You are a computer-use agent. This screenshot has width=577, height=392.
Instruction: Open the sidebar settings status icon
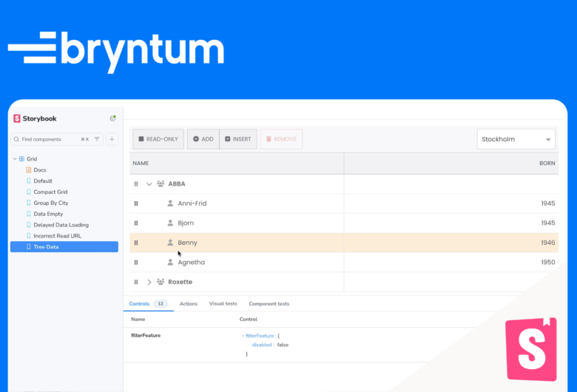click(x=112, y=118)
